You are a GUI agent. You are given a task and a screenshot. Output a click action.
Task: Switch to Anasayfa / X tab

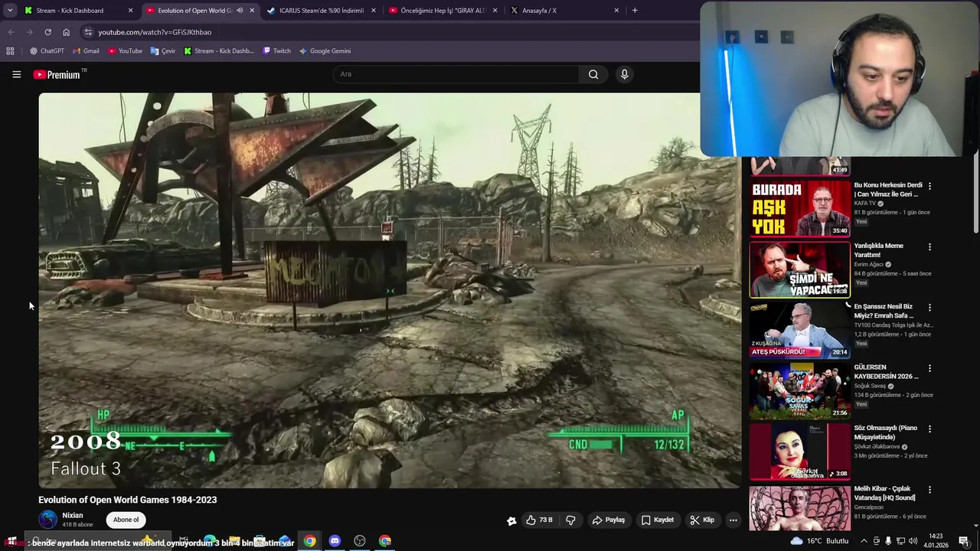(564, 11)
